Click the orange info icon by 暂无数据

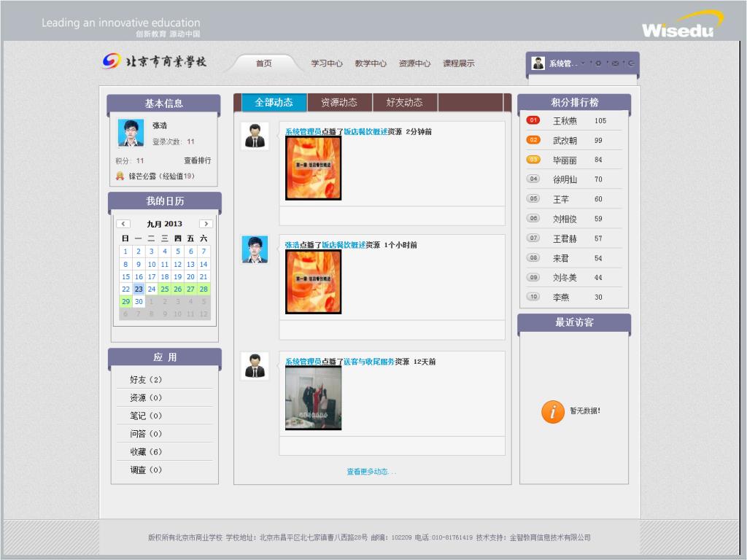(553, 411)
